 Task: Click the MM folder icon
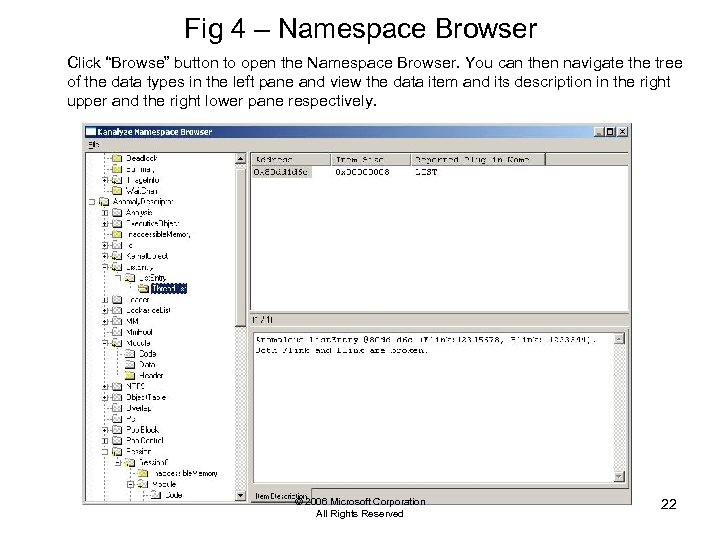[117, 321]
